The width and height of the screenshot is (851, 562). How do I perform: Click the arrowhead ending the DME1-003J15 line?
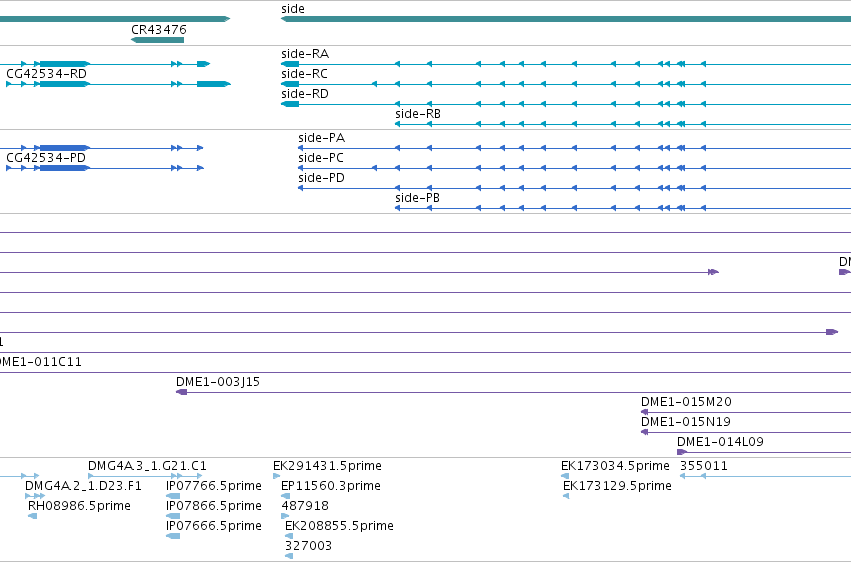click(x=181, y=392)
